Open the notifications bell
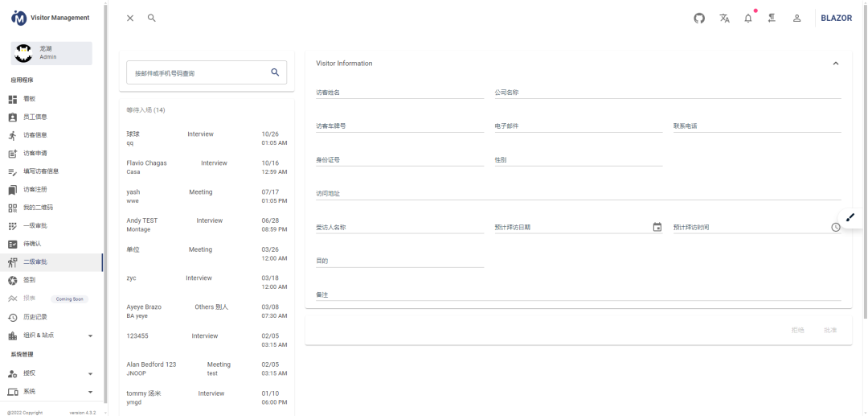 [x=748, y=19]
